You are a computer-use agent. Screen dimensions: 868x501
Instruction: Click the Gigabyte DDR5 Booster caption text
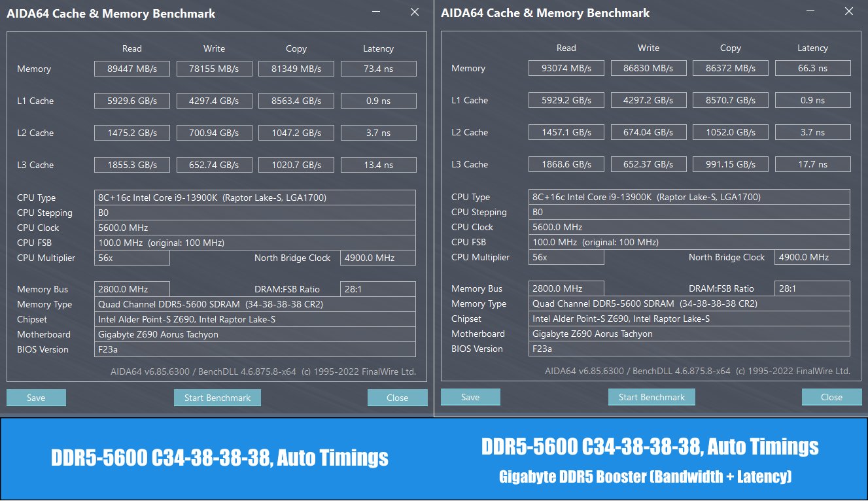[646, 477]
